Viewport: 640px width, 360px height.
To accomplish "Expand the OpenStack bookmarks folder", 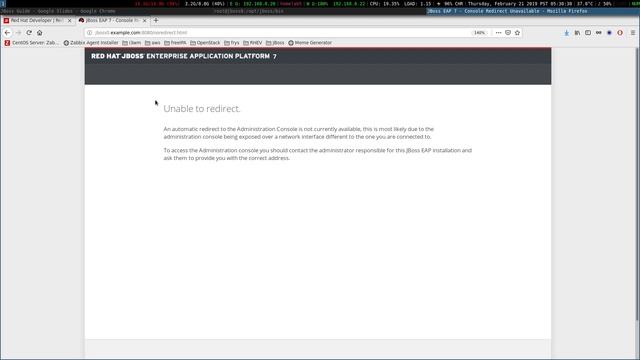I will [205, 42].
